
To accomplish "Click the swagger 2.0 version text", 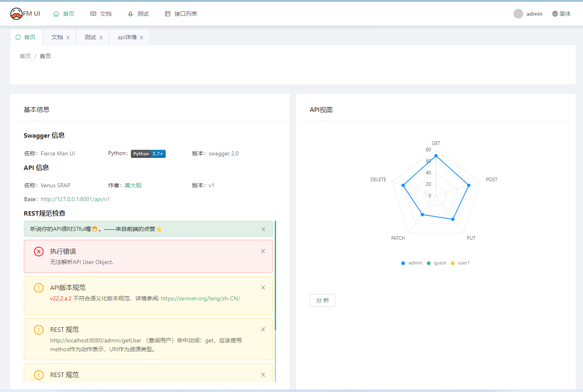I will pyautogui.click(x=223, y=153).
